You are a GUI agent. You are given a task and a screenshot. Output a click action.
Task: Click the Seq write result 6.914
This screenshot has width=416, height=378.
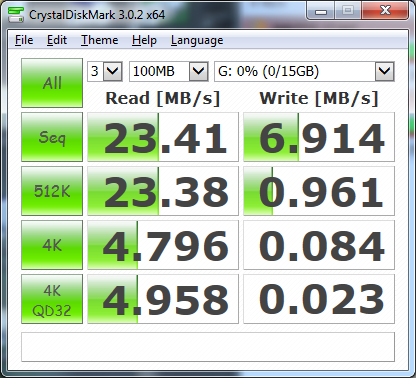coord(319,137)
